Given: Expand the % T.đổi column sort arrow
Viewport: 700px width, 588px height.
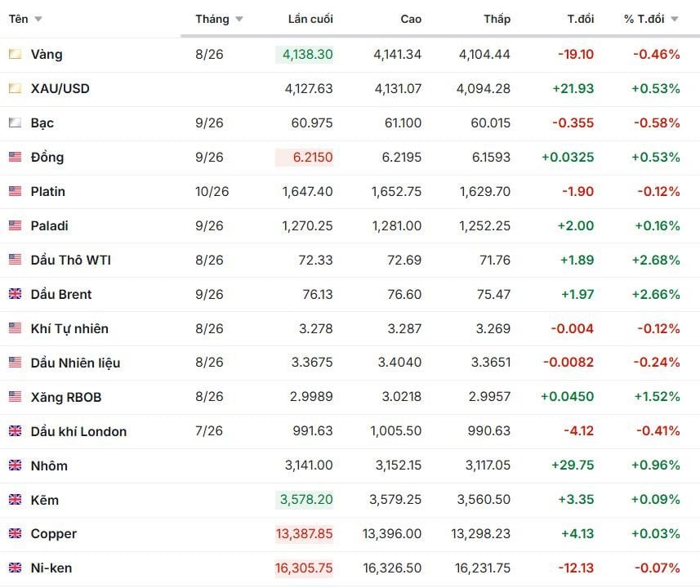Looking at the screenshot, I should point(675,20).
